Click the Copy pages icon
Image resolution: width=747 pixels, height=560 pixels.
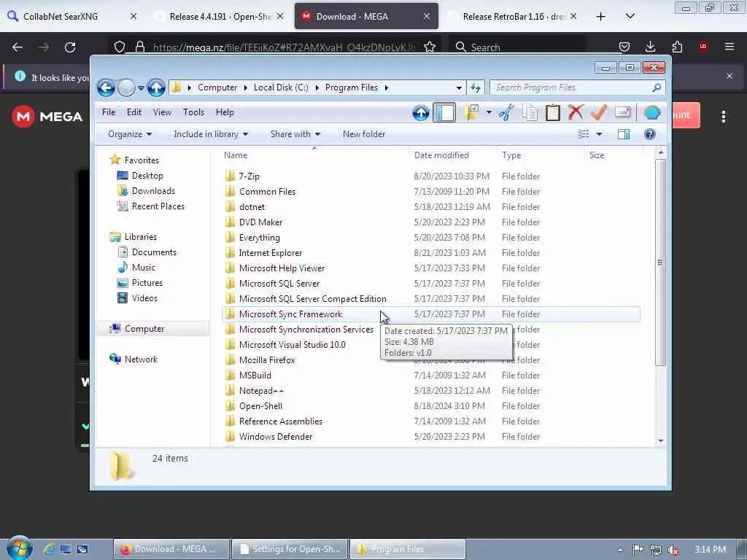point(530,113)
